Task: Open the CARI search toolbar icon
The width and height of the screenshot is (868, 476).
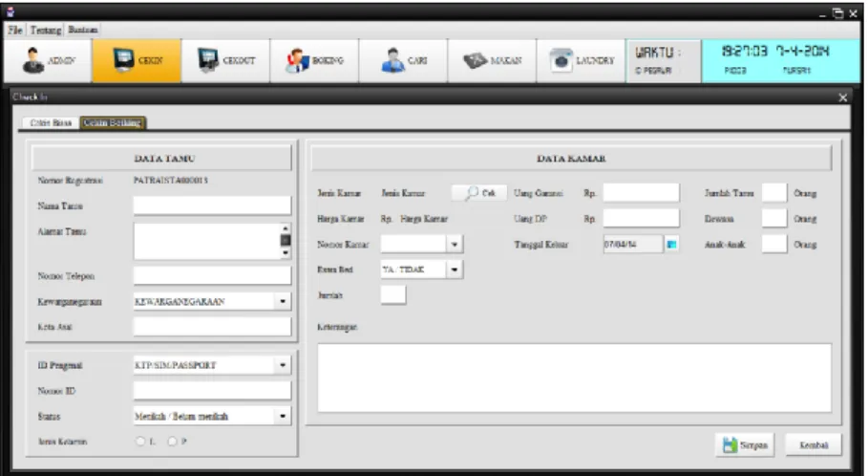Action: (x=404, y=60)
